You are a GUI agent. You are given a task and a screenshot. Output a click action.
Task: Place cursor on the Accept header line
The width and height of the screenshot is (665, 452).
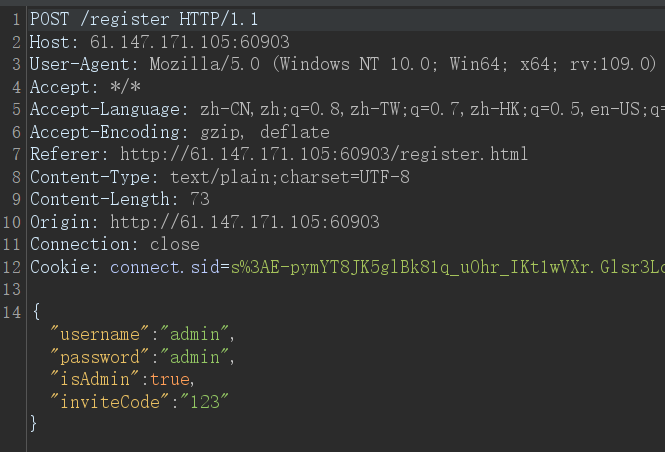pos(85,87)
